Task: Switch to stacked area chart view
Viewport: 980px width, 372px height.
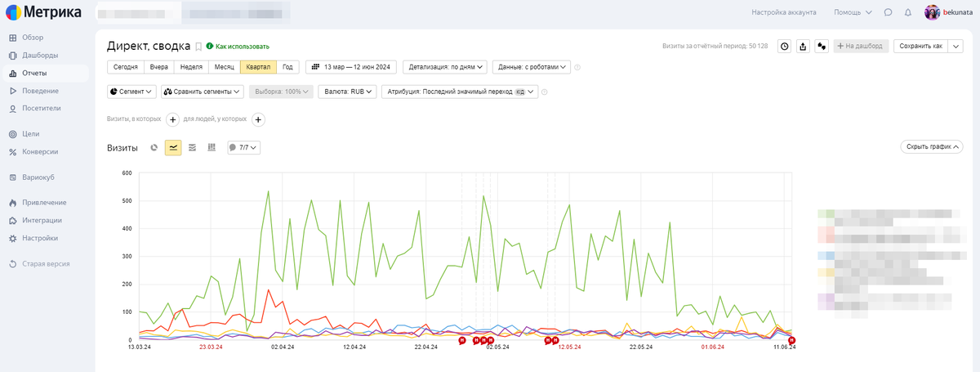Action: click(192, 148)
